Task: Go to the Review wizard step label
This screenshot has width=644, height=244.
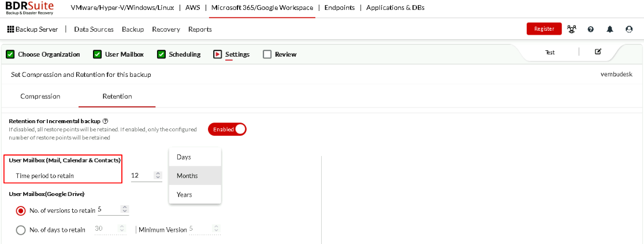Action: click(x=286, y=54)
